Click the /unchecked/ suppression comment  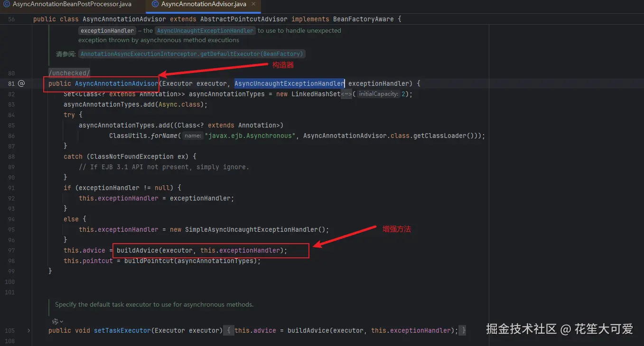[x=69, y=73]
